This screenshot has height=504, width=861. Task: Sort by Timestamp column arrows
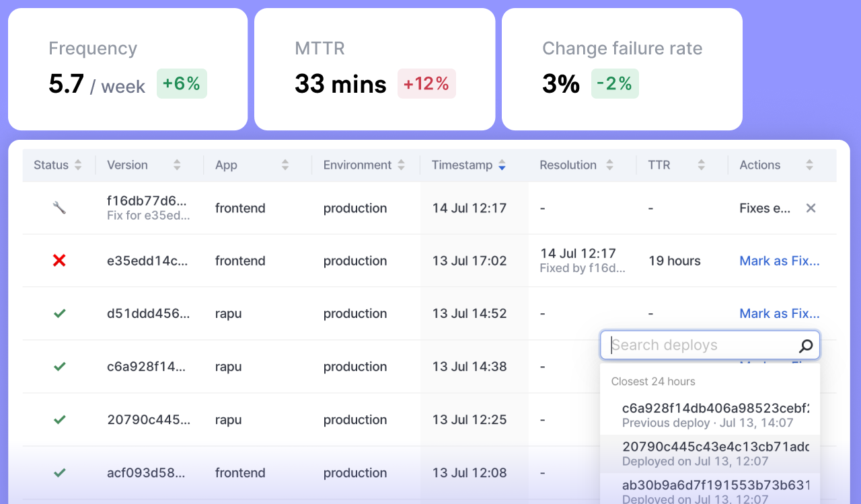pyautogui.click(x=502, y=165)
